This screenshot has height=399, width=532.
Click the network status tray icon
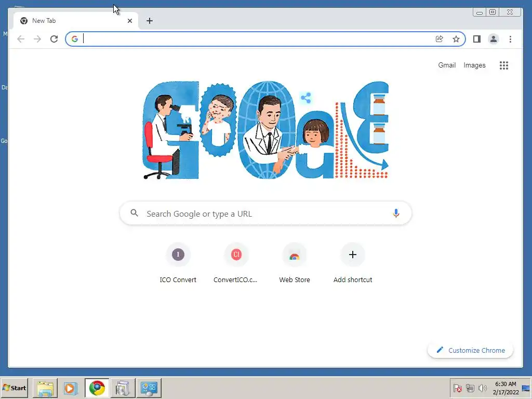pyautogui.click(x=470, y=388)
